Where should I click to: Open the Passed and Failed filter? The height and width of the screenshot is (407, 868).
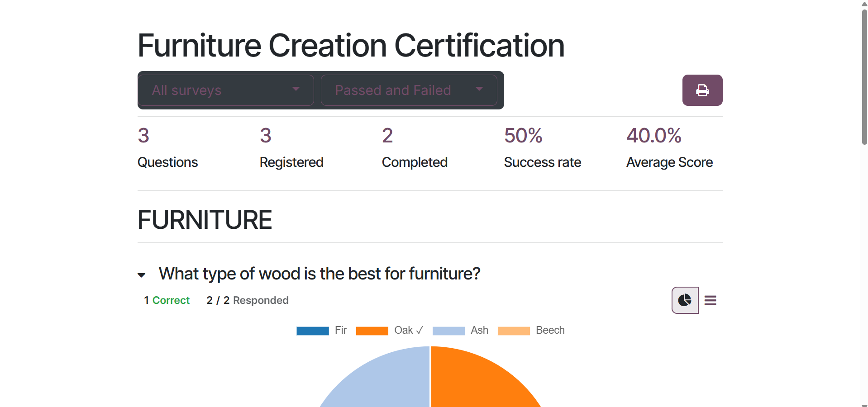(409, 90)
